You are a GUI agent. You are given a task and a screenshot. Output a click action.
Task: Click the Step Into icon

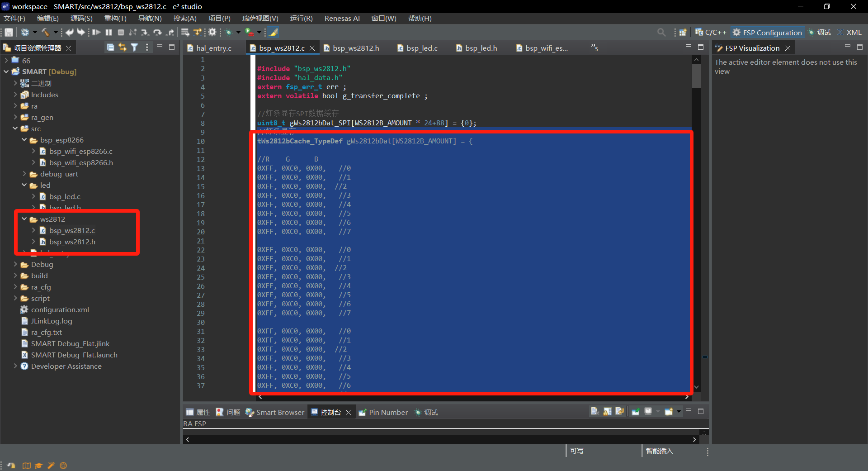coord(145,32)
